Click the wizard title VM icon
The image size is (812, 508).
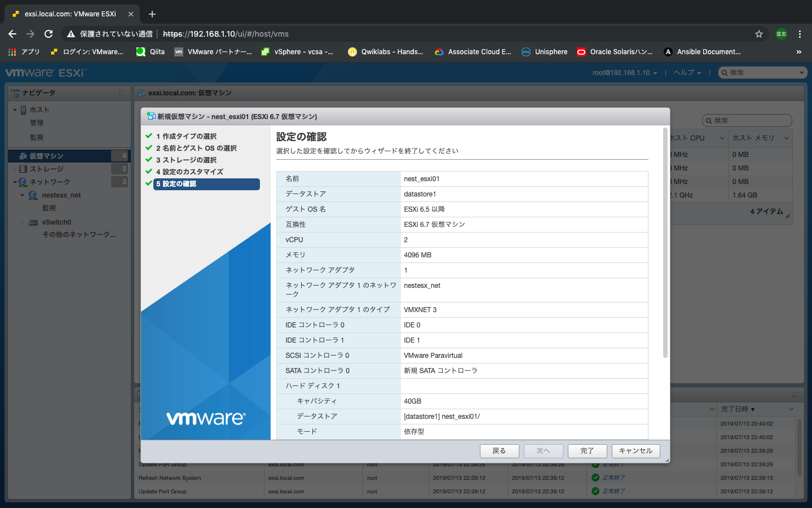pyautogui.click(x=151, y=116)
